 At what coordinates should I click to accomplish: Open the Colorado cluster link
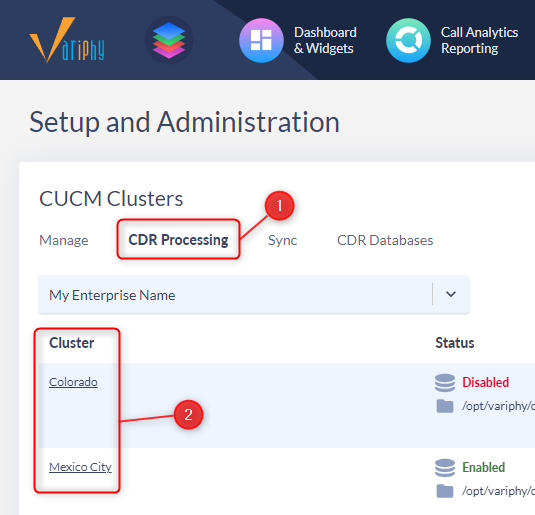73,382
